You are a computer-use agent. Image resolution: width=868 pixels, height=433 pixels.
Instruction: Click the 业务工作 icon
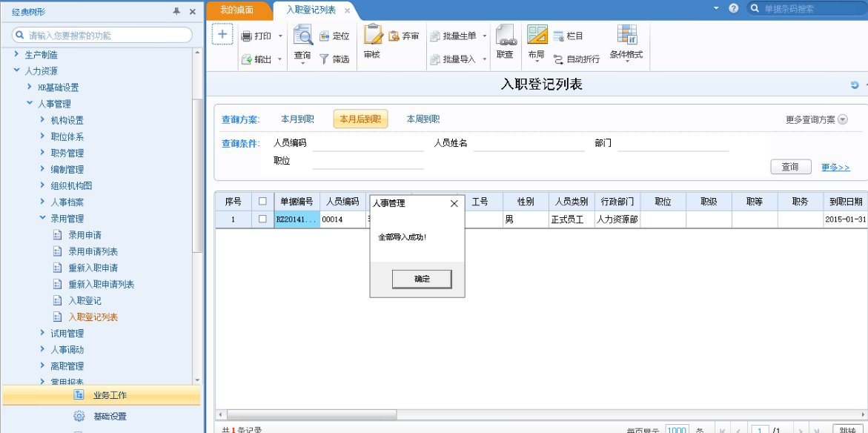[x=79, y=394]
